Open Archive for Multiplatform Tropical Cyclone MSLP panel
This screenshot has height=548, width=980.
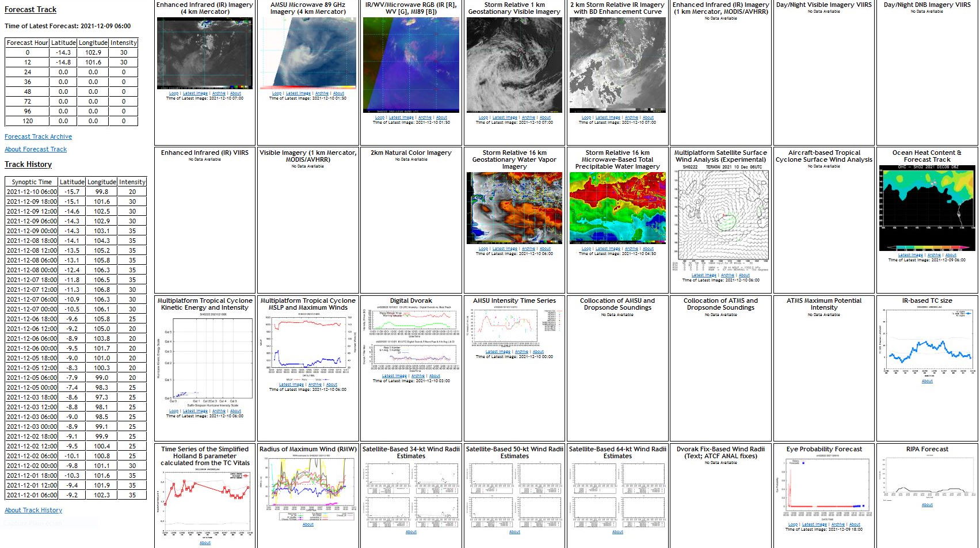(x=315, y=384)
